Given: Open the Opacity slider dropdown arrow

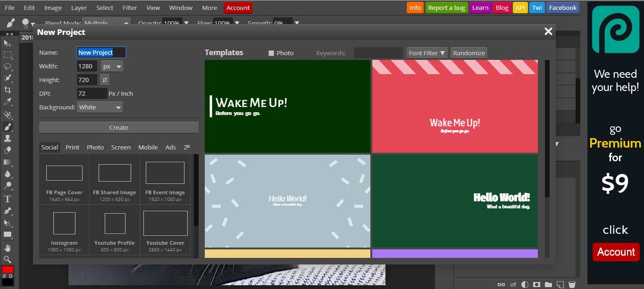Looking at the screenshot, I should (x=186, y=23).
